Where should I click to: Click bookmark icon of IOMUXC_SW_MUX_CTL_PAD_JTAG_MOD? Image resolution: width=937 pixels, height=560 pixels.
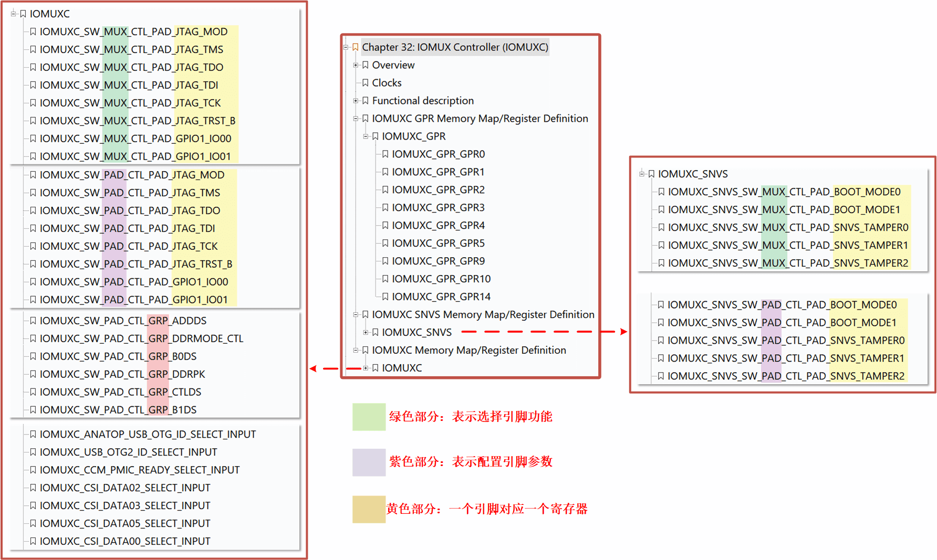[33, 32]
